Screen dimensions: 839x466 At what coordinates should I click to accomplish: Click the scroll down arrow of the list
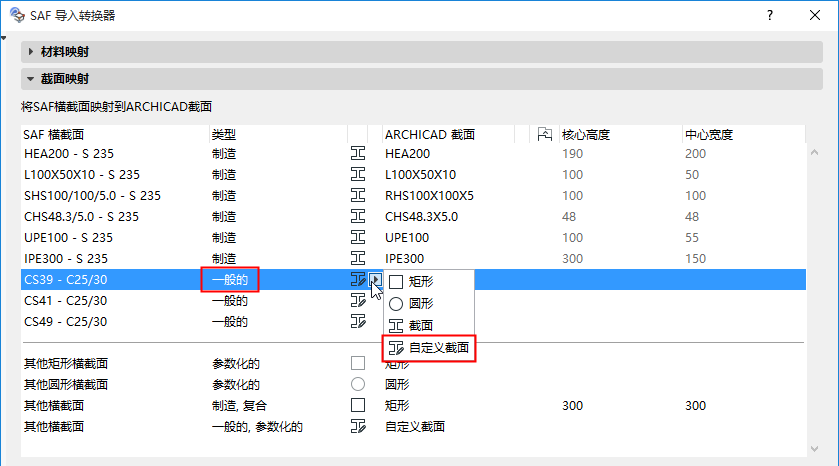(814, 449)
